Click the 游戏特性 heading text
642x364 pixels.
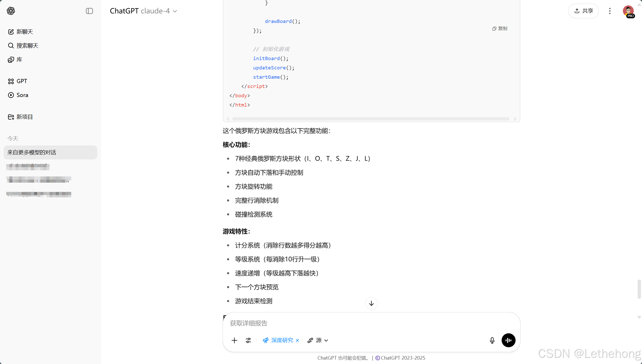click(x=236, y=231)
